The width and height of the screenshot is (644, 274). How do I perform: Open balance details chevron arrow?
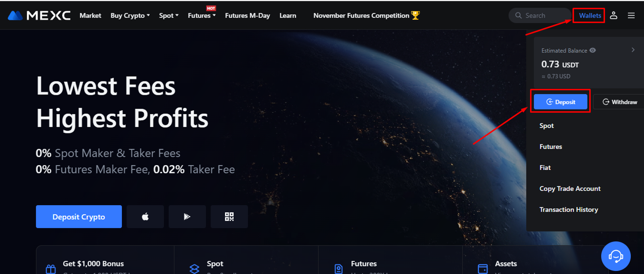[x=633, y=50]
